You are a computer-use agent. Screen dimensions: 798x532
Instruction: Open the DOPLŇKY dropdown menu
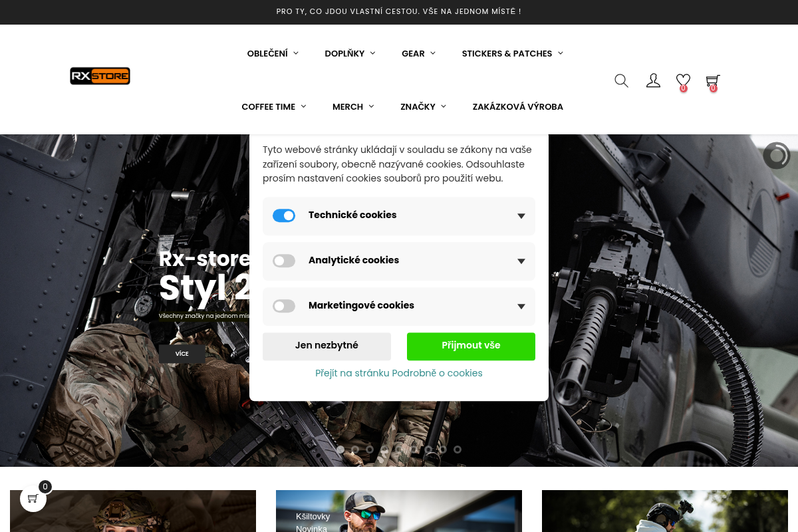pyautogui.click(x=350, y=53)
